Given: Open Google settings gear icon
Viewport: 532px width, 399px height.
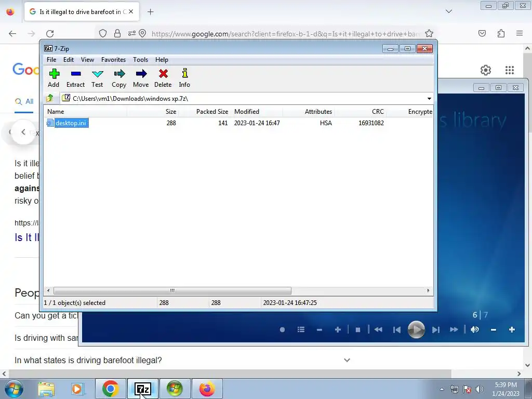Looking at the screenshot, I should (486, 70).
